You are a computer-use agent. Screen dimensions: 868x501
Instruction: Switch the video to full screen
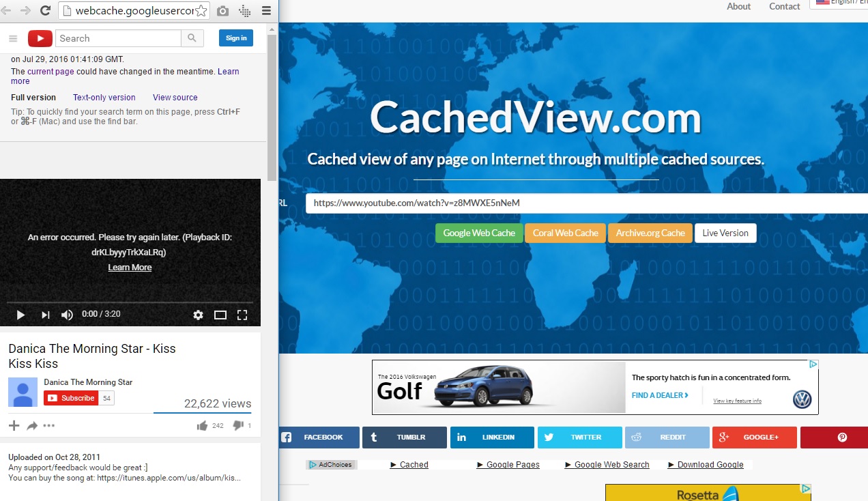(242, 315)
